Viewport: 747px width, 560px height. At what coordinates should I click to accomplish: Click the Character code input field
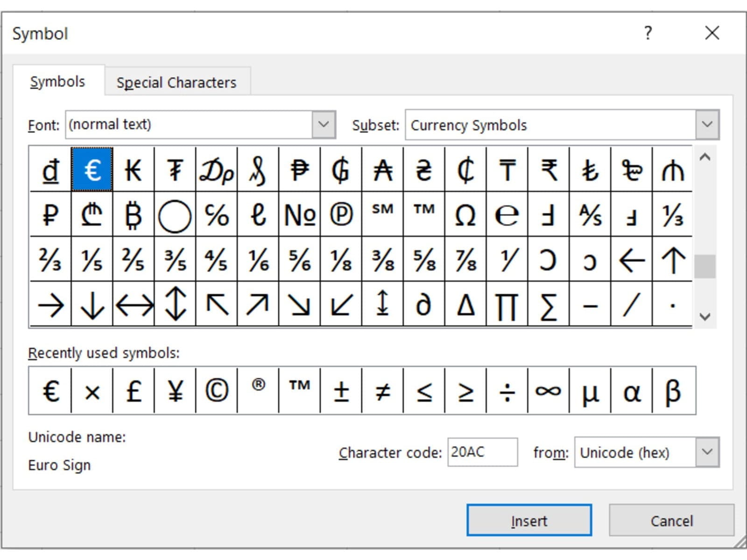[482, 452]
